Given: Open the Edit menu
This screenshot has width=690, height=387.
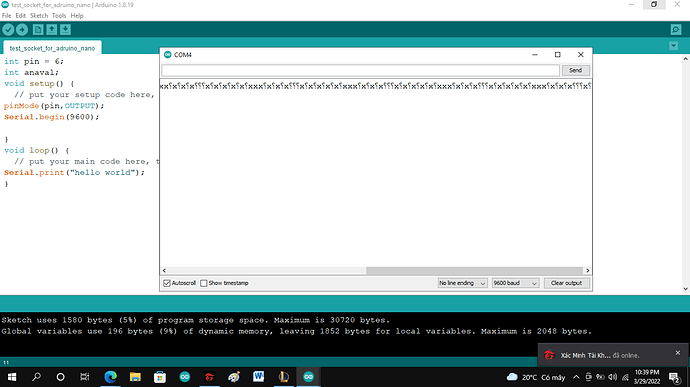Looking at the screenshot, I should click(21, 15).
